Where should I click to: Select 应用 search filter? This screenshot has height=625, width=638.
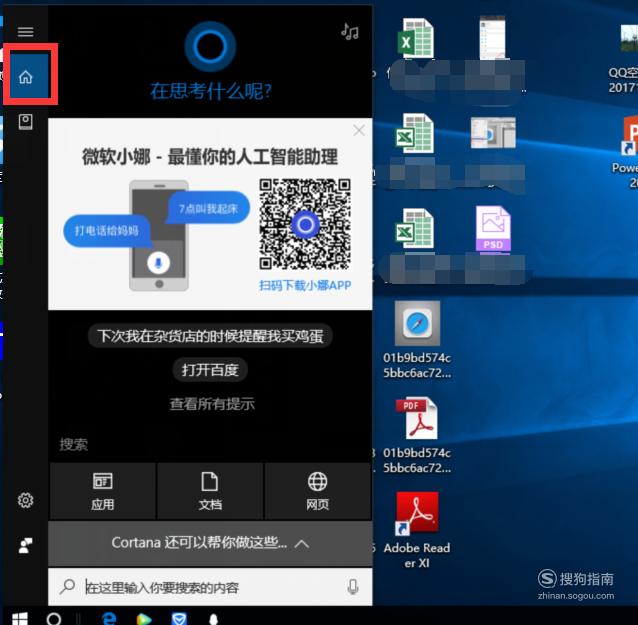[x=103, y=491]
